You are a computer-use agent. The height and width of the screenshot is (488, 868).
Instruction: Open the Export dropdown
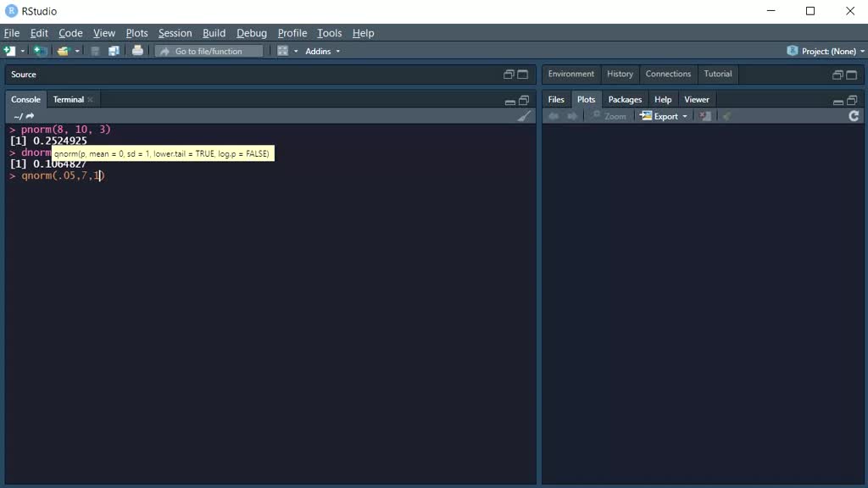click(x=664, y=116)
